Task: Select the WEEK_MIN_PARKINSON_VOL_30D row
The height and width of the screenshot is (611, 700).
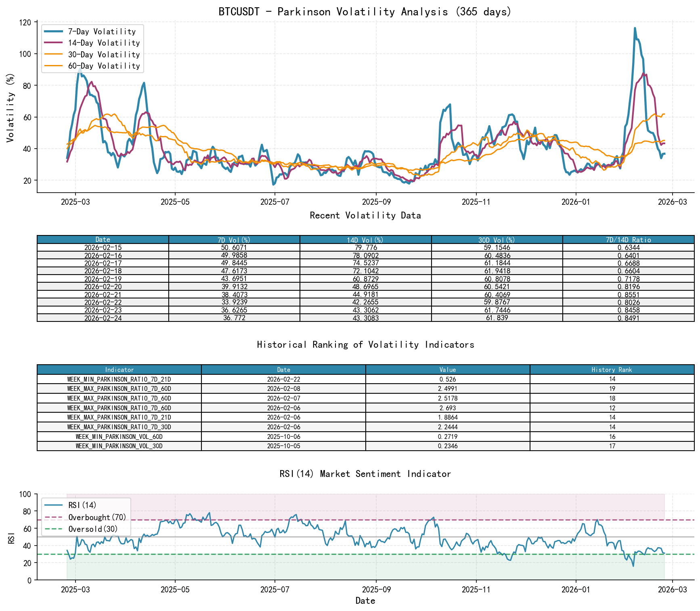Action: (119, 446)
